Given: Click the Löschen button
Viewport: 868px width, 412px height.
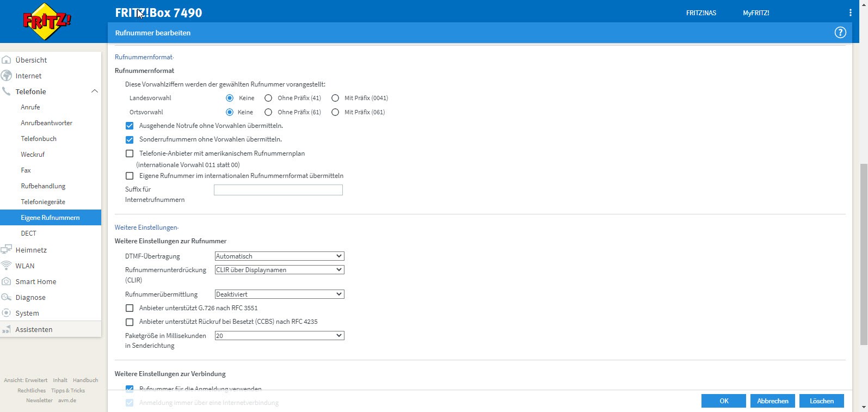Looking at the screenshot, I should 821,401.
